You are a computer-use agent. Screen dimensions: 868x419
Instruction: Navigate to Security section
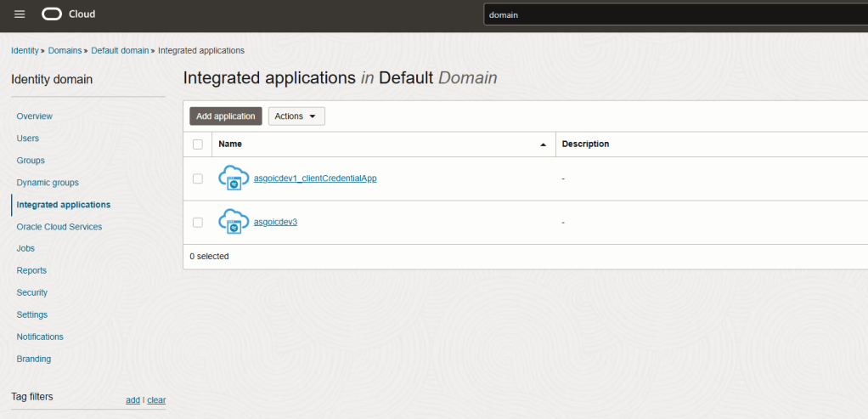32,292
